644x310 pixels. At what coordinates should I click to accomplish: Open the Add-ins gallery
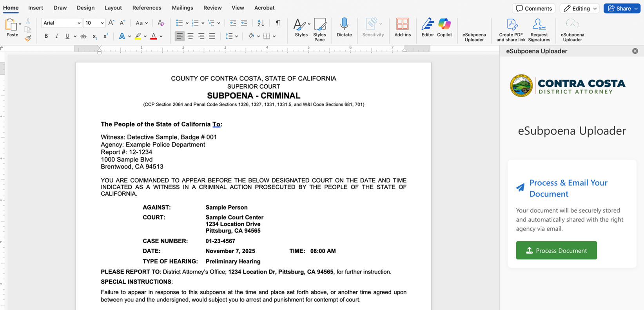tap(403, 27)
